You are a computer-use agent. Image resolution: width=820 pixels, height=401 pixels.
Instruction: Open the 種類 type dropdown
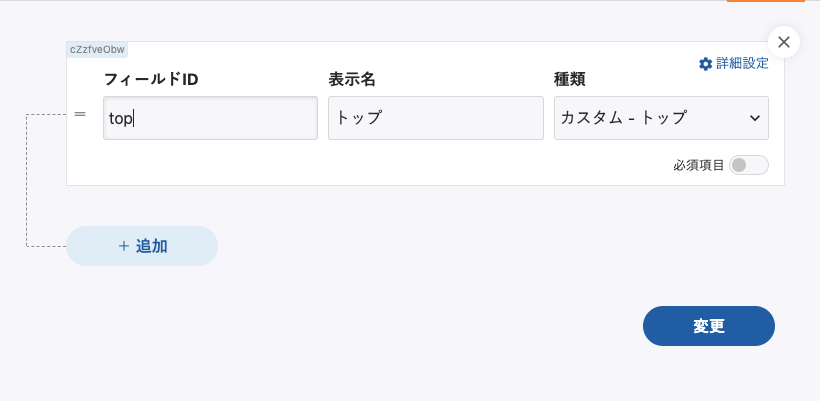pos(660,117)
